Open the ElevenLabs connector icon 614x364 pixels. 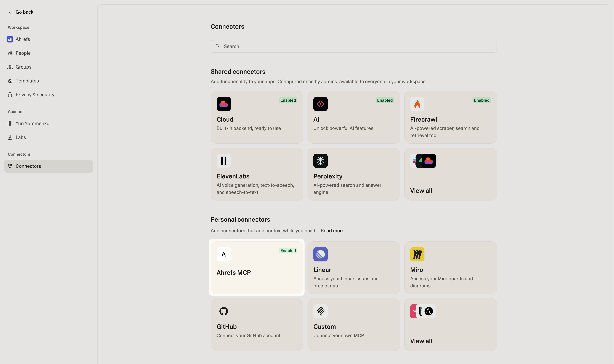tap(224, 161)
